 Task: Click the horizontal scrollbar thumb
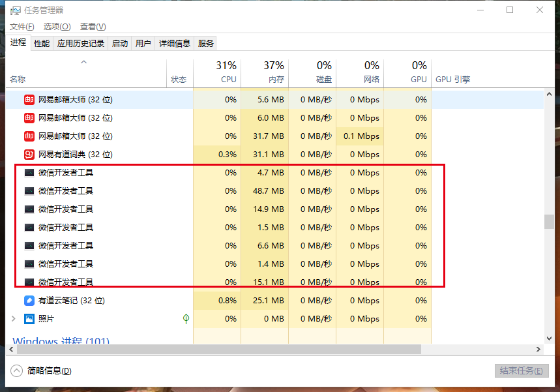click(x=219, y=349)
